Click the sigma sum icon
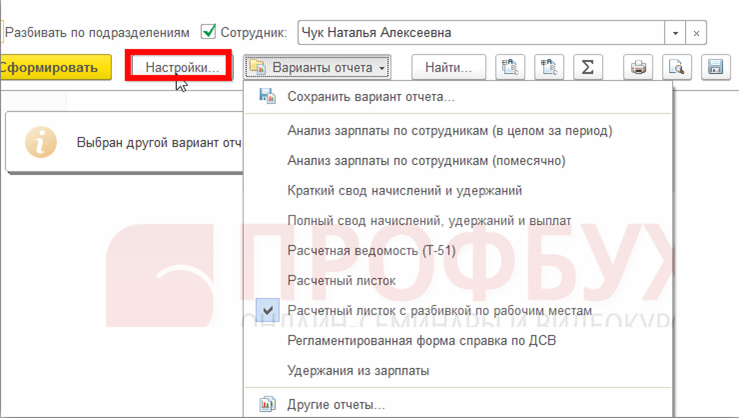The height and width of the screenshot is (418, 739). click(x=588, y=67)
